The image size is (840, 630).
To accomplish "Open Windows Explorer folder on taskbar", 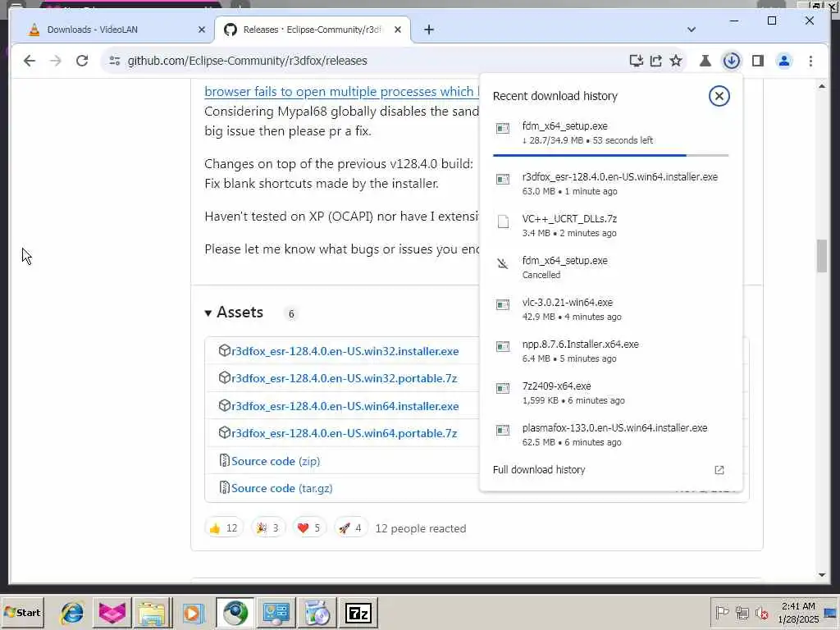I will coord(152,612).
